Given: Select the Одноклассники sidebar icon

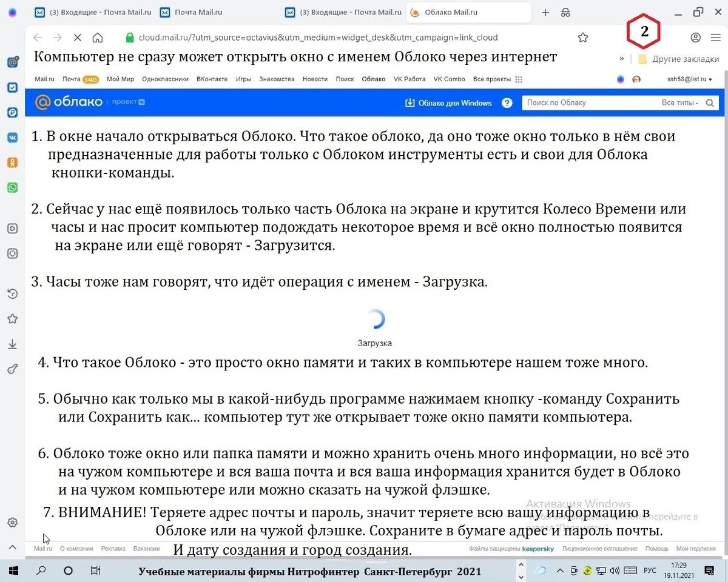Looking at the screenshot, I should tap(12, 162).
